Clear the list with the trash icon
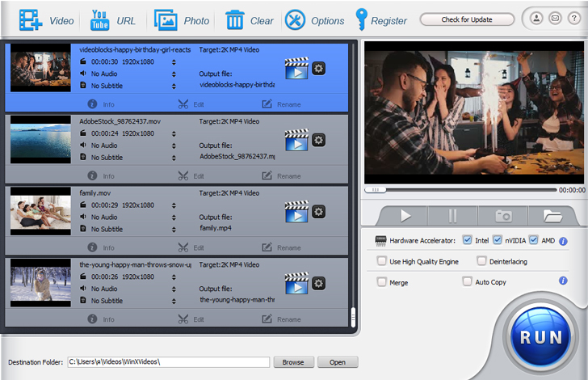This screenshot has height=380, width=588. 235,20
